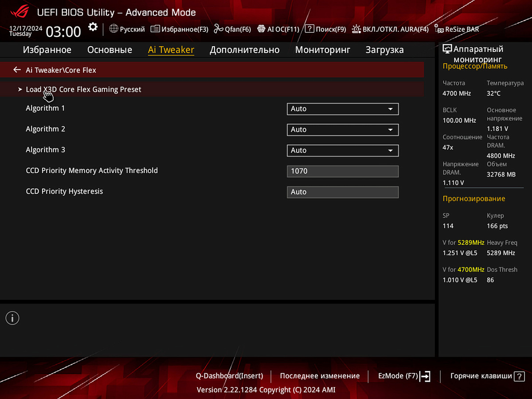Screen dimensions: 532x399
Task: Click the 32768 MB capacity value
Action: click(x=501, y=175)
